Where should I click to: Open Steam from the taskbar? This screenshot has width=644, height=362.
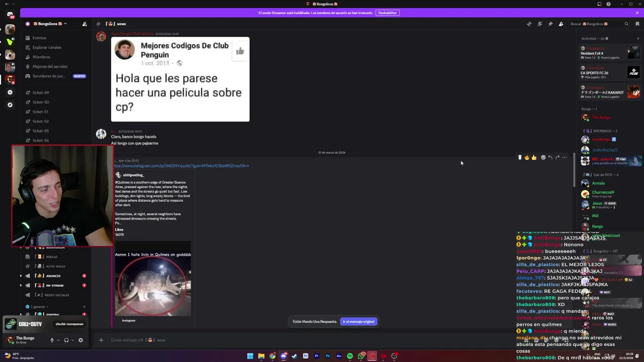point(294,356)
